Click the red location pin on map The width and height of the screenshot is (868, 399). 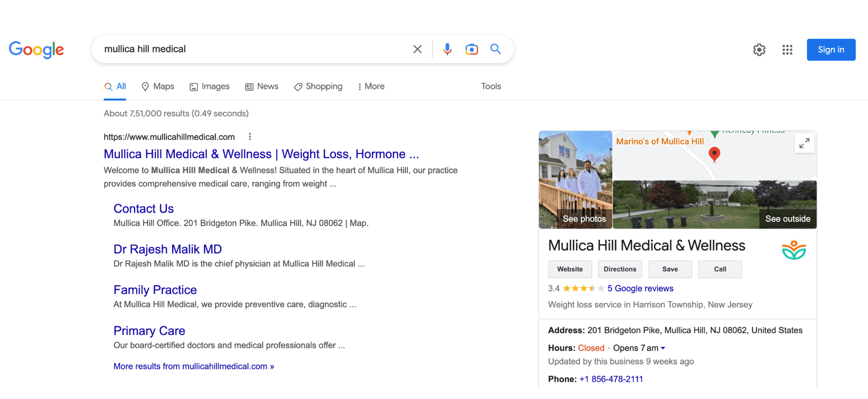coord(714,155)
